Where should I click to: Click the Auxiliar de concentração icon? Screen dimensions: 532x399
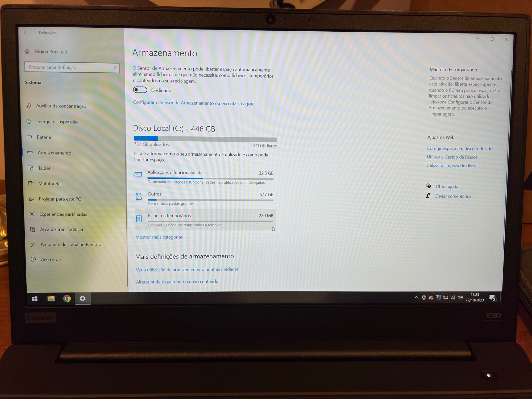click(x=30, y=106)
